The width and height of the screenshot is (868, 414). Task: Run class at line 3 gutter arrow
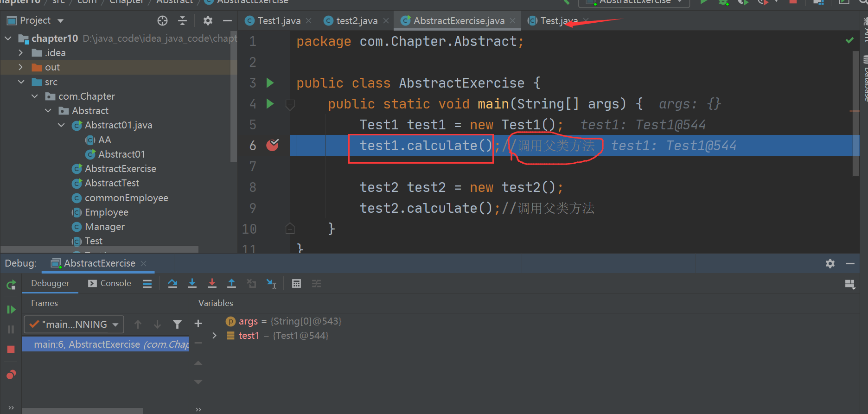pos(270,83)
